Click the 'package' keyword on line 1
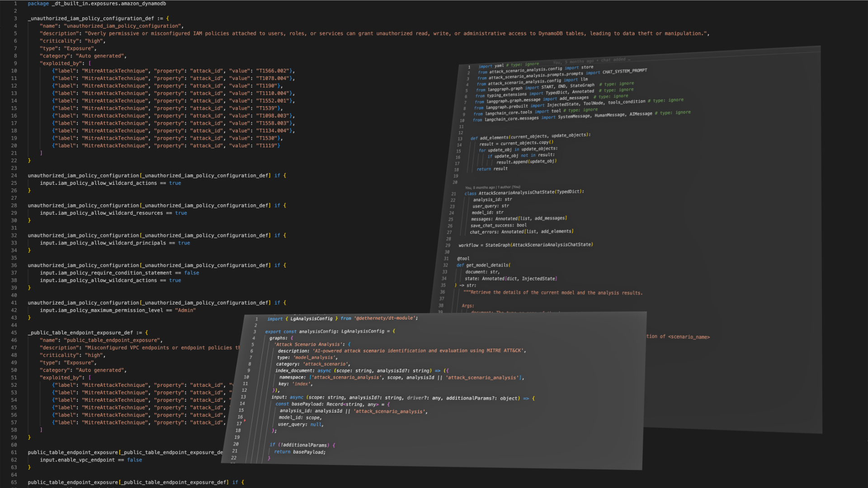The height and width of the screenshot is (488, 868). coord(38,4)
